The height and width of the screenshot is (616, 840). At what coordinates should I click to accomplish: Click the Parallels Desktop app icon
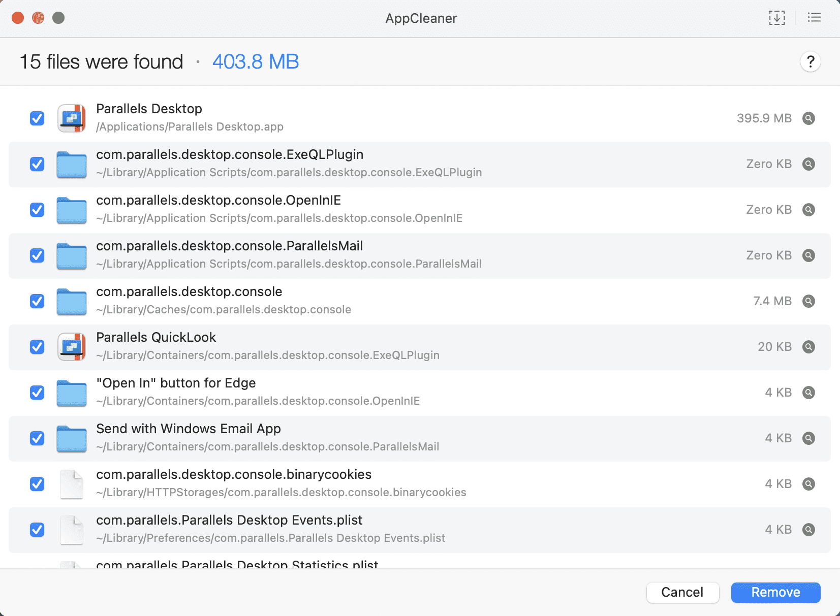click(x=72, y=118)
